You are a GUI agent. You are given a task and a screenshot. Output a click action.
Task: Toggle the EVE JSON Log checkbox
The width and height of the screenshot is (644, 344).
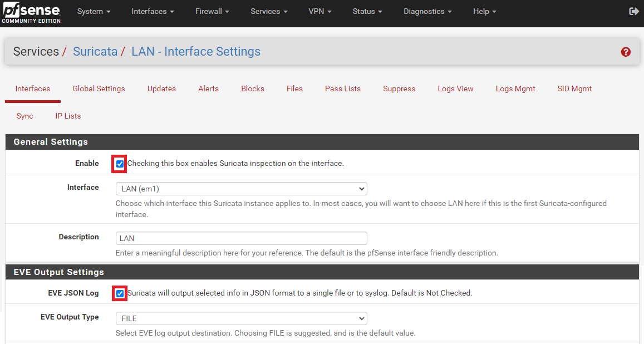pyautogui.click(x=120, y=293)
